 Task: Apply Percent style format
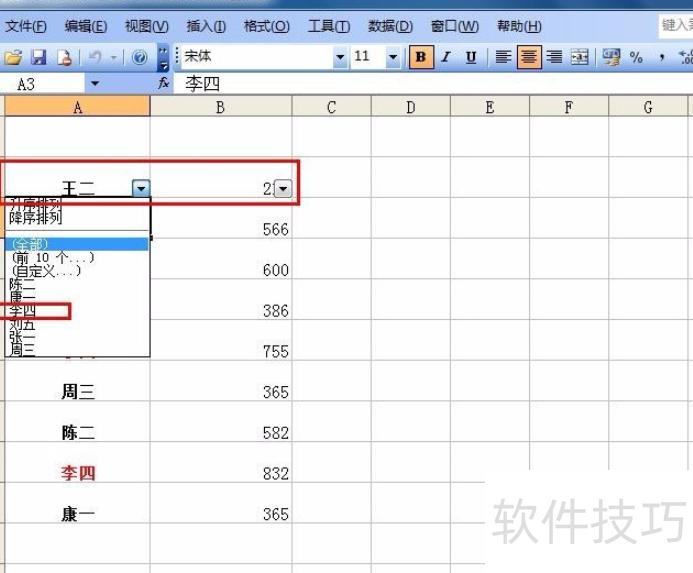(636, 57)
